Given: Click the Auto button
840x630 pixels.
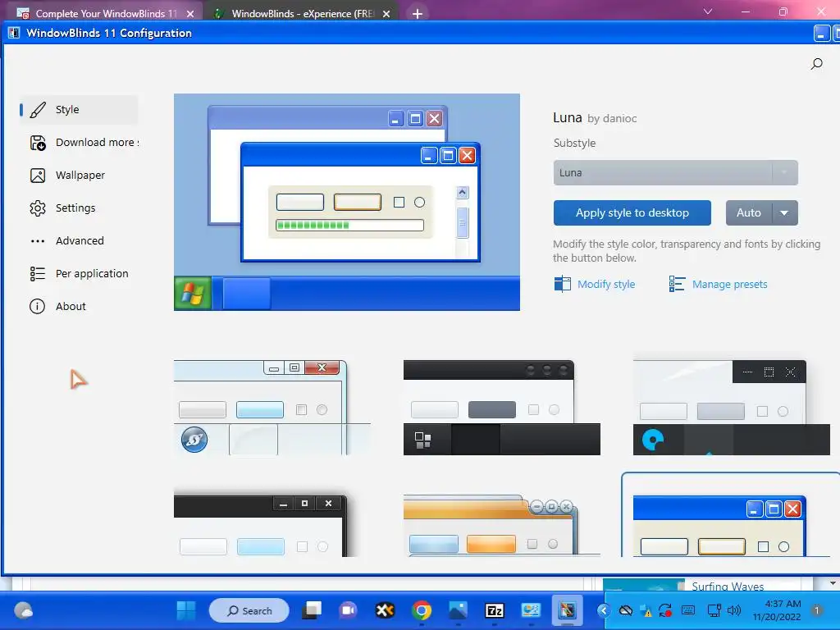Looking at the screenshot, I should (x=749, y=212).
